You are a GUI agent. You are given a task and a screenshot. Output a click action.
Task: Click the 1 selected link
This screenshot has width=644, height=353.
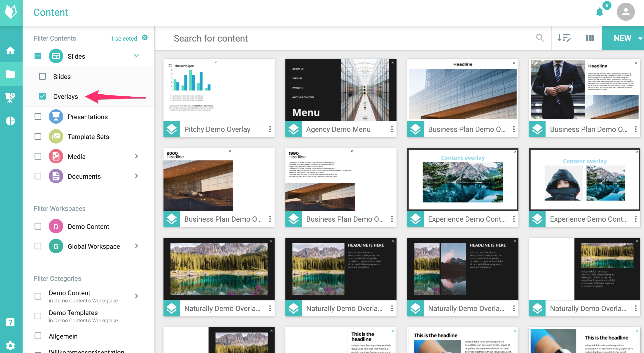click(124, 38)
